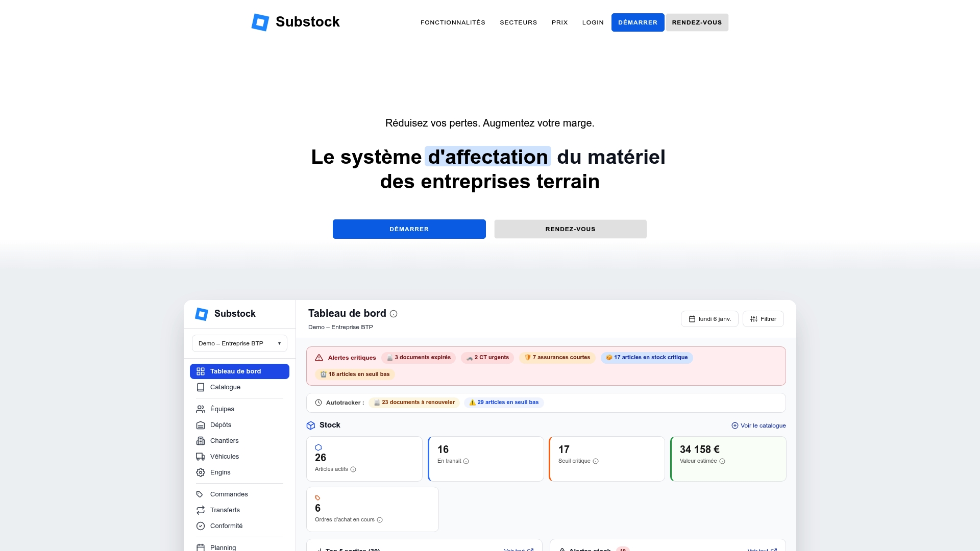Image resolution: width=980 pixels, height=551 pixels.
Task: Click the Substock logo icon in header
Action: tap(260, 22)
